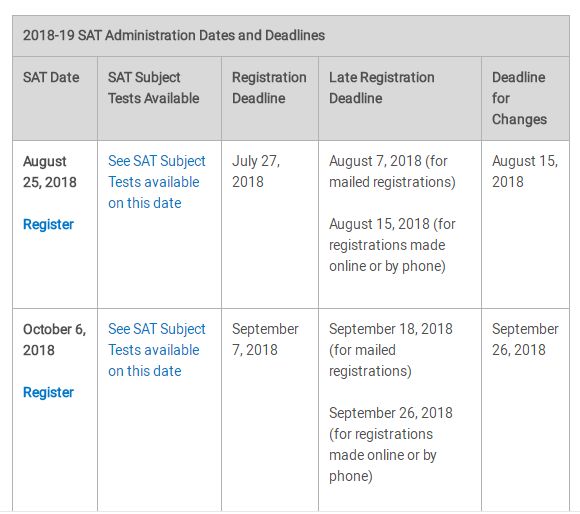The width and height of the screenshot is (580, 514).
Task: Select September 26, 2018 deadline for changes
Action: tap(525, 339)
